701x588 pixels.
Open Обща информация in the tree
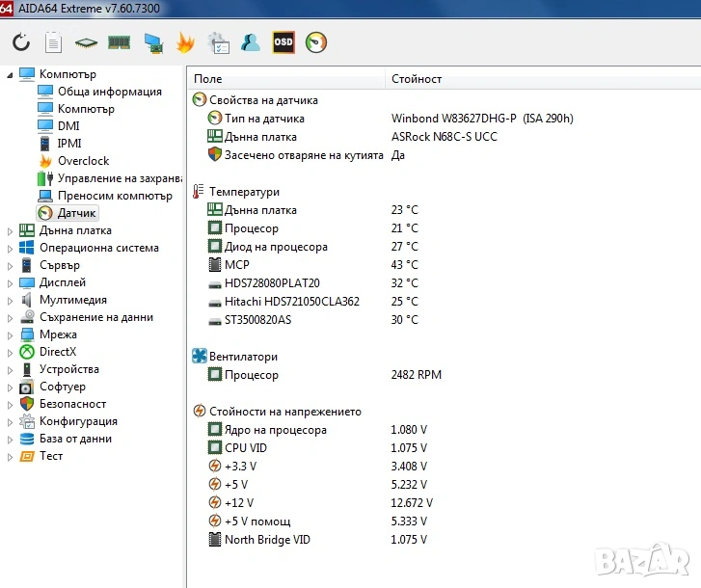[x=109, y=92]
